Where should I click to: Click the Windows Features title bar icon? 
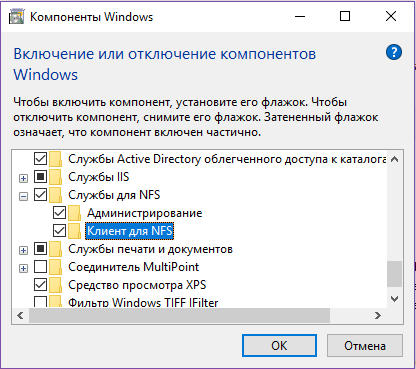[x=16, y=17]
